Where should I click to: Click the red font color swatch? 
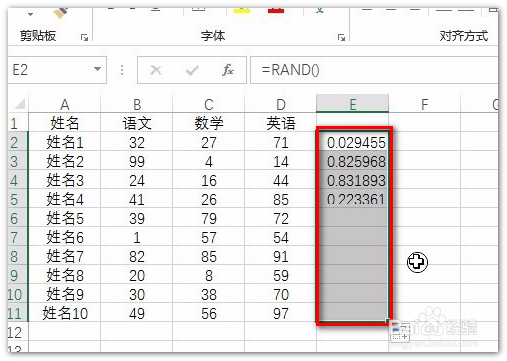tap(276, 10)
